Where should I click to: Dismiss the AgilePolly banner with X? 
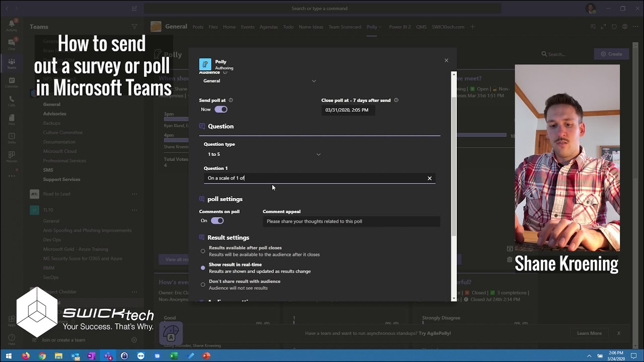(x=619, y=333)
